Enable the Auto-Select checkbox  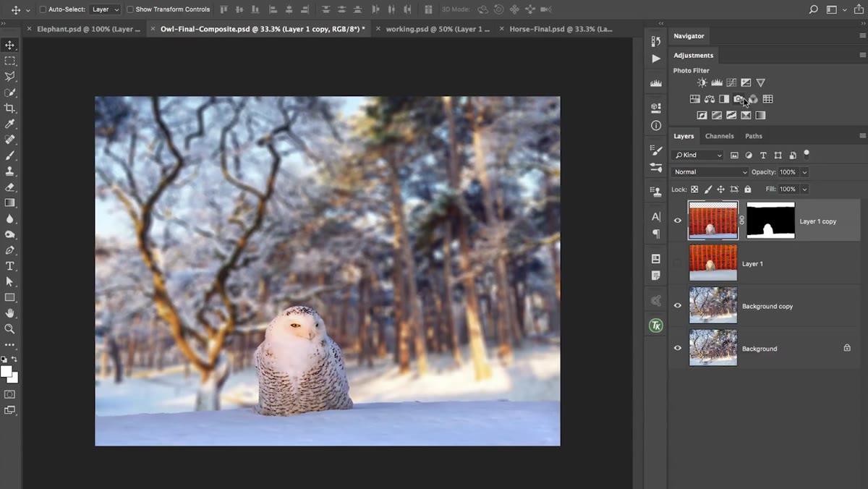43,9
